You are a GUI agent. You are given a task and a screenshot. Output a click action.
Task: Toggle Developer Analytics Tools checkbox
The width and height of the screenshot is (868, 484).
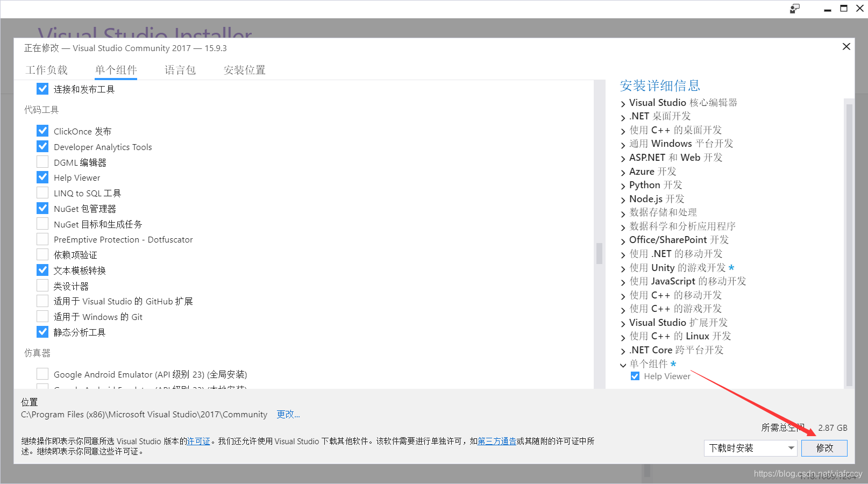42,146
